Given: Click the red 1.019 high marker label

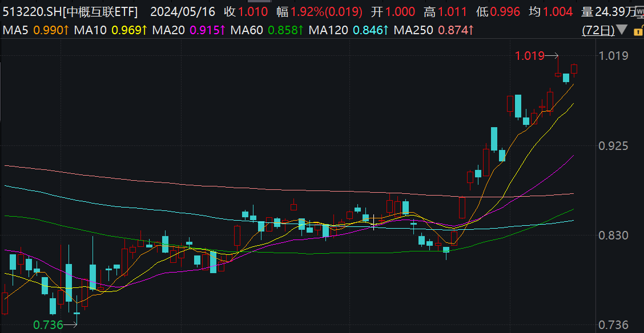Looking at the screenshot, I should click(x=530, y=55).
